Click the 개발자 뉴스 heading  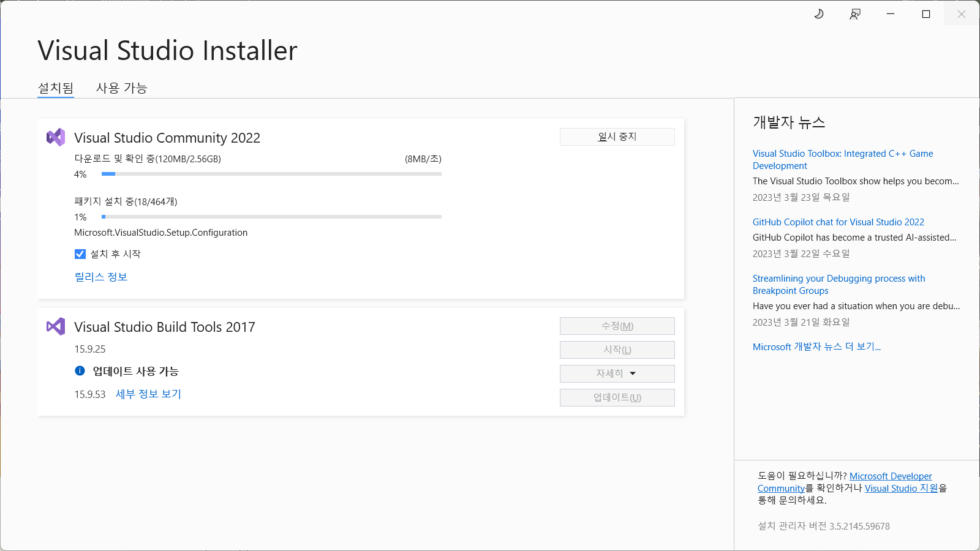(789, 122)
